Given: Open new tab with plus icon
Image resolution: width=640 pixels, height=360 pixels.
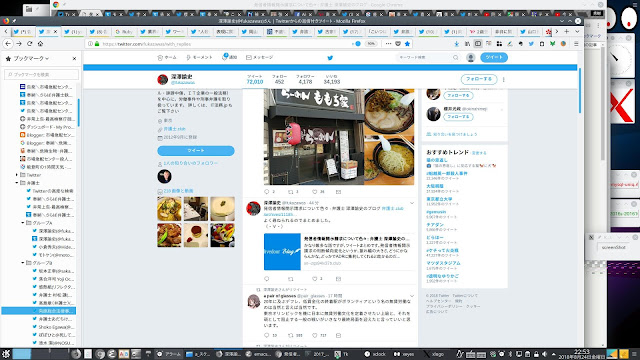Looking at the screenshot, I should tap(567, 31).
